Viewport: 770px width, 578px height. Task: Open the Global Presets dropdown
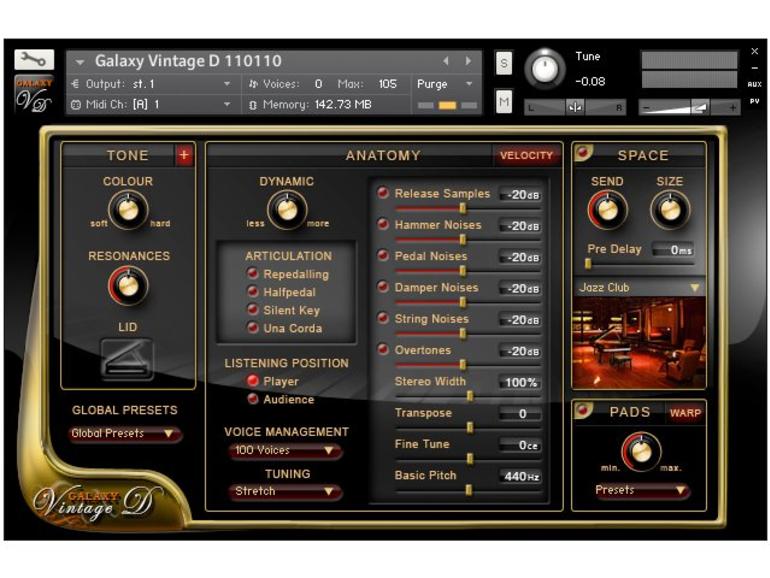pos(125,434)
